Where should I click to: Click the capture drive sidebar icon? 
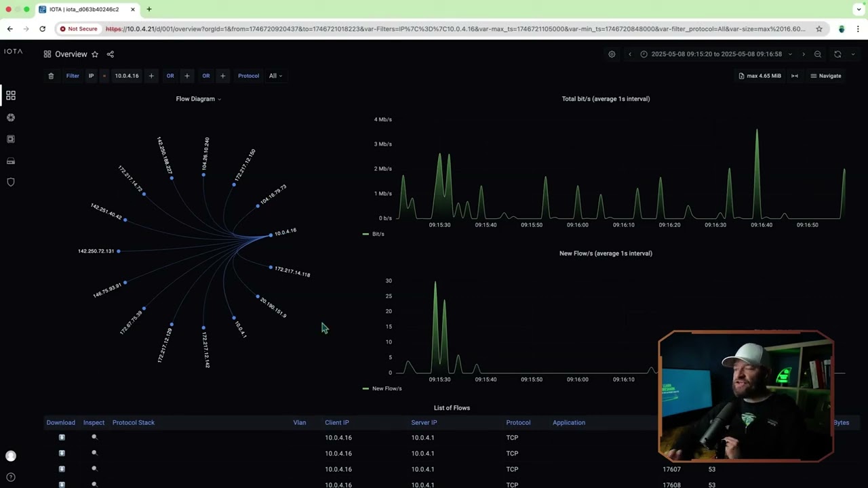point(11,161)
